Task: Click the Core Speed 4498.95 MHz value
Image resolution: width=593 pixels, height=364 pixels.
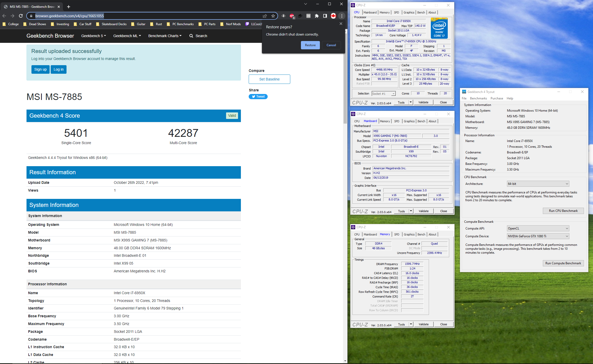Action: [384, 70]
